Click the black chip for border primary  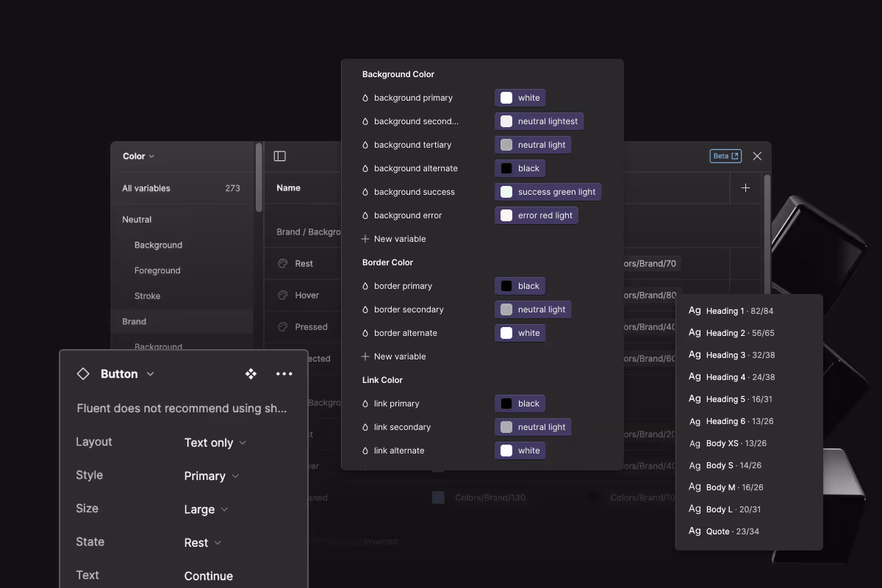point(520,286)
